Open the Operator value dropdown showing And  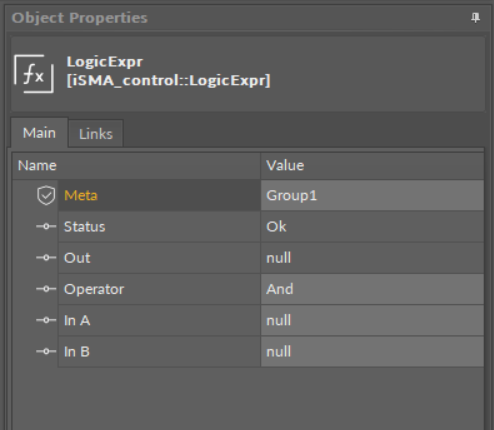pyautogui.click(x=372, y=289)
